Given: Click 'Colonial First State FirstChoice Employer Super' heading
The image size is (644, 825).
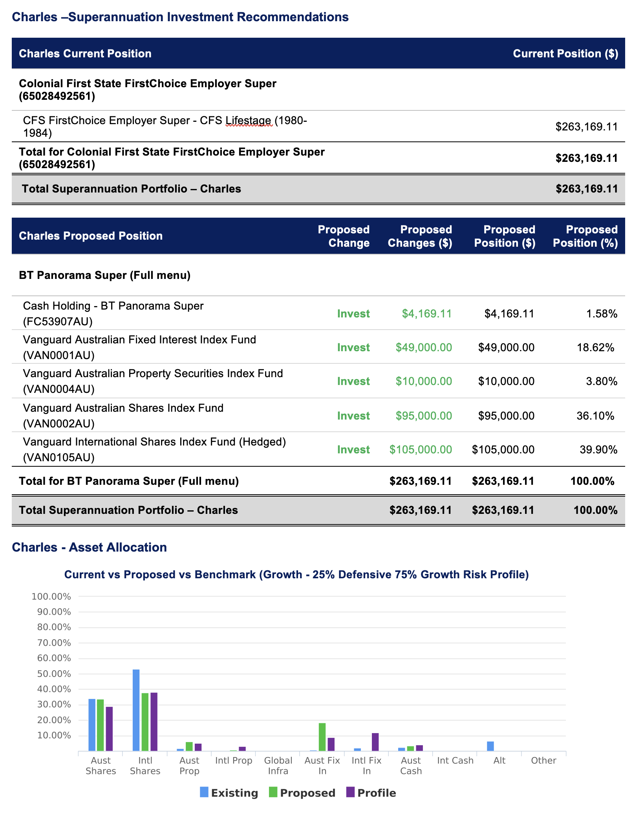Looking at the screenshot, I should [148, 90].
